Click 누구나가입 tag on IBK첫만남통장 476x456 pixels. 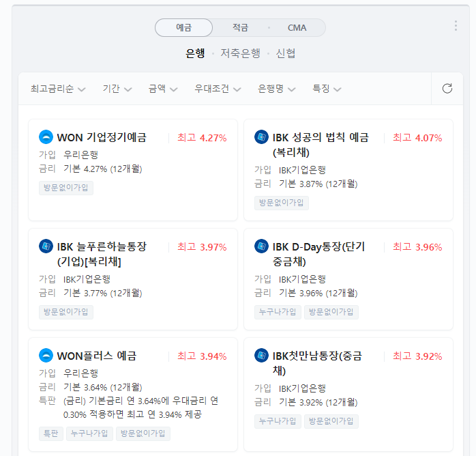(x=278, y=421)
